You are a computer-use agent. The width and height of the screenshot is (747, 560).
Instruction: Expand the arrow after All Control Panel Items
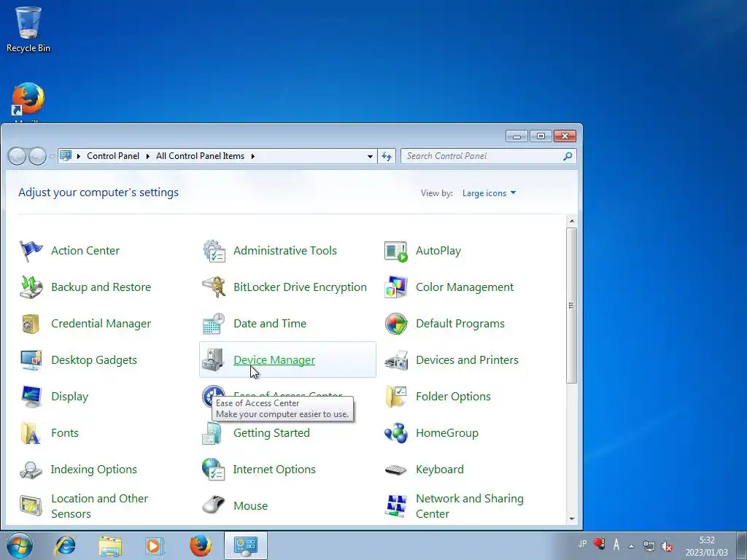[253, 156]
